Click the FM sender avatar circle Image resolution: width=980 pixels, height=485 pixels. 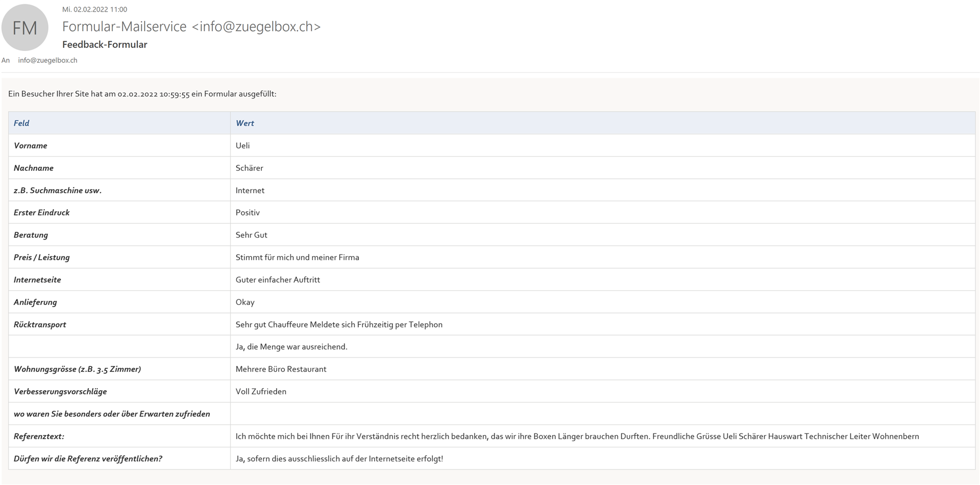point(24,28)
